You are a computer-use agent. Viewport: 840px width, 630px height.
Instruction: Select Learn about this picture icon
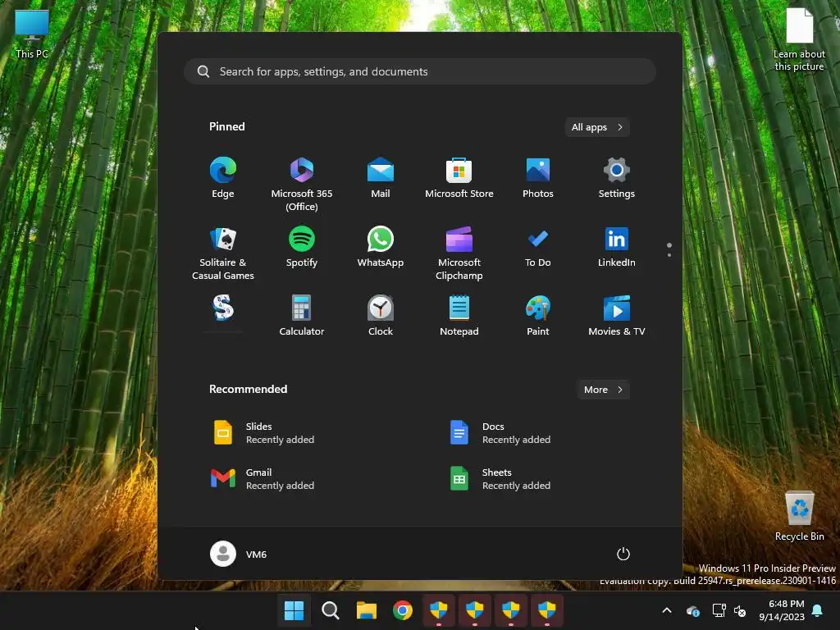coord(799,40)
